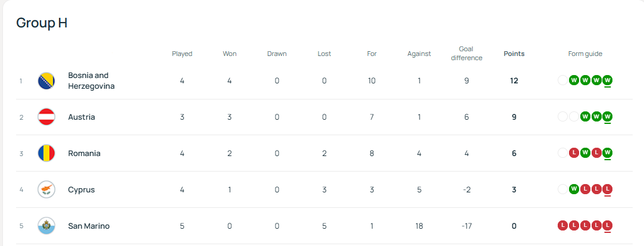This screenshot has width=644, height=246.
Task: Click the Cyprus flag icon
Action: click(46, 190)
